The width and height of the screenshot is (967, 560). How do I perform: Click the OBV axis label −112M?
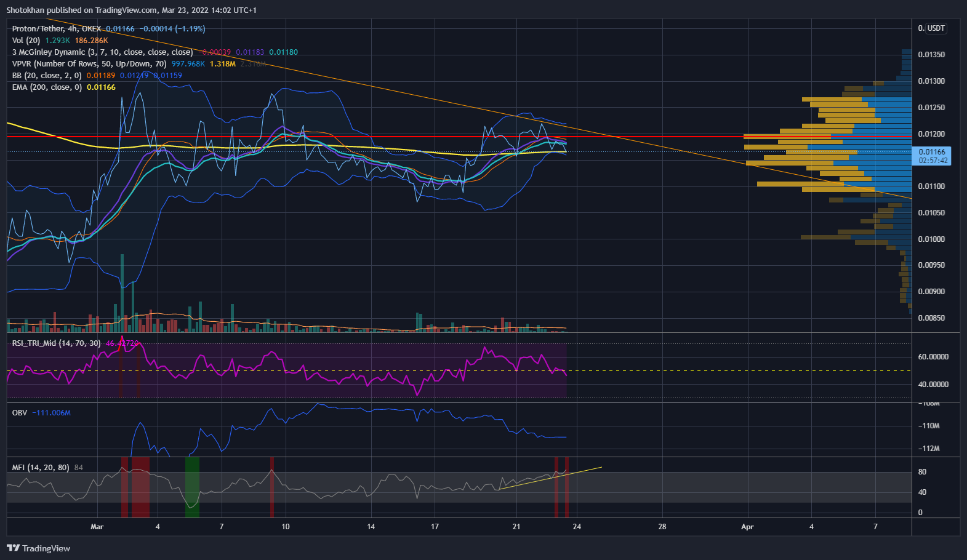929,449
